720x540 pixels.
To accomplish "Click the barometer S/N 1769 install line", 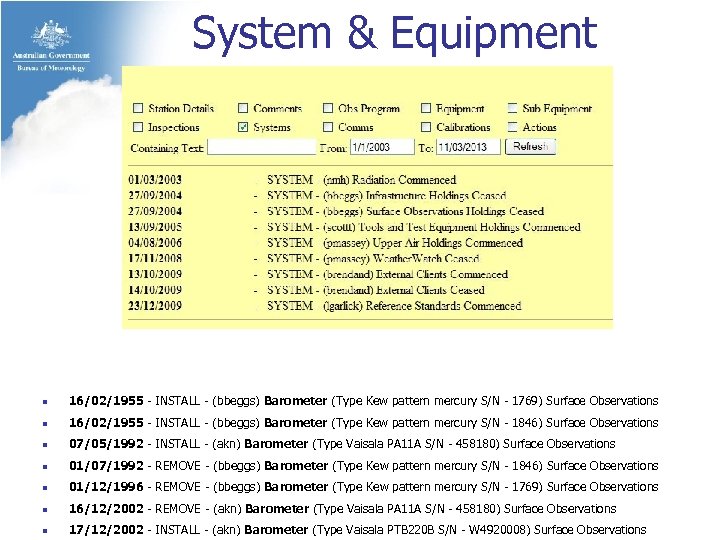I will tap(364, 401).
